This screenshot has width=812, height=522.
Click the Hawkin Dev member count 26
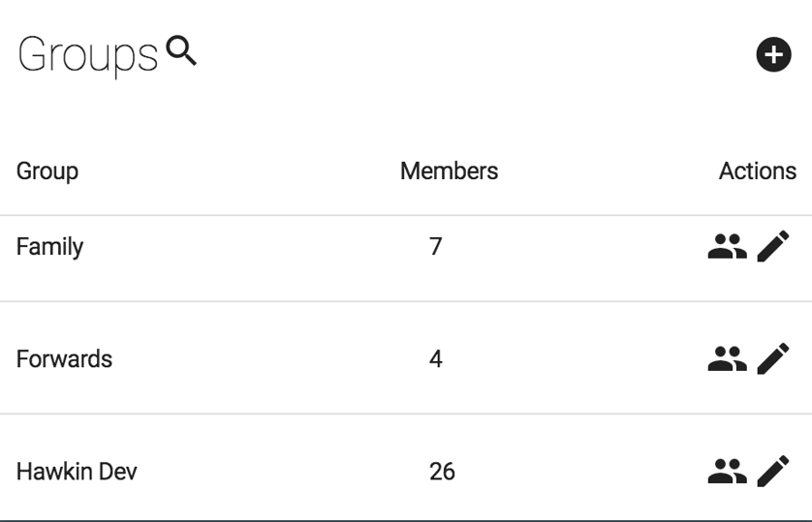coord(442,472)
